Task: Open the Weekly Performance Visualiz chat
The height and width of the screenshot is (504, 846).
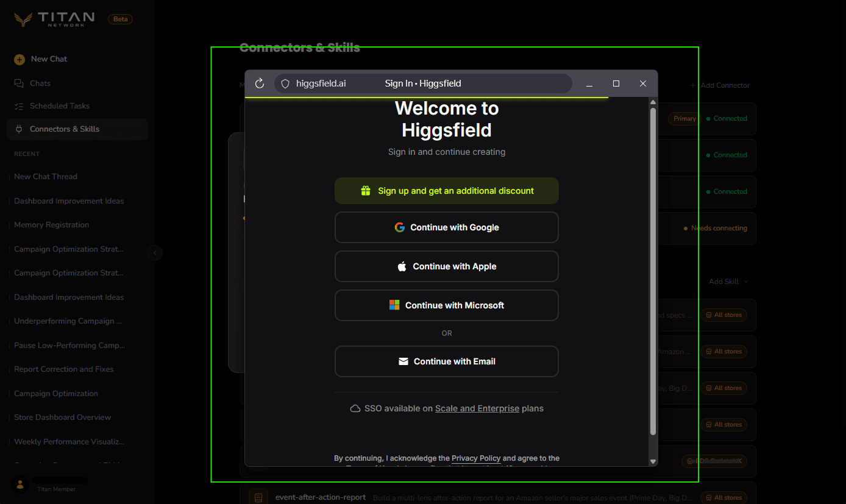Action: [x=69, y=441]
